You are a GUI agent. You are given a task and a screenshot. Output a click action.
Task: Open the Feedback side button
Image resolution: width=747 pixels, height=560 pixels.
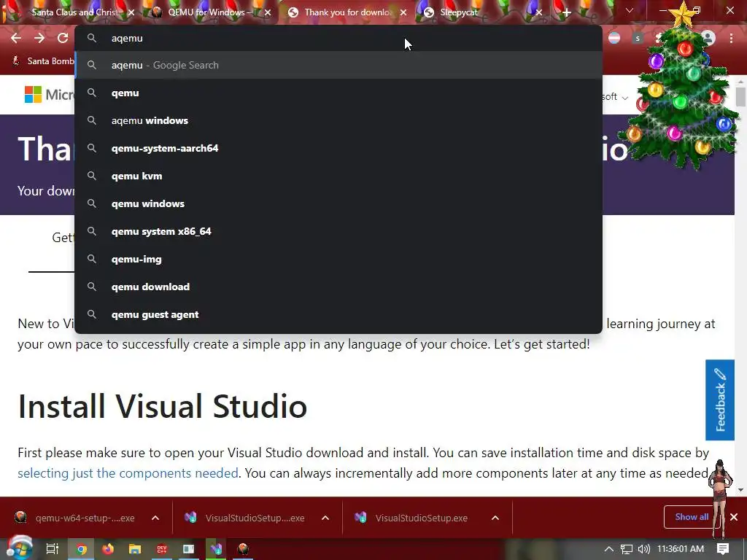tap(720, 400)
